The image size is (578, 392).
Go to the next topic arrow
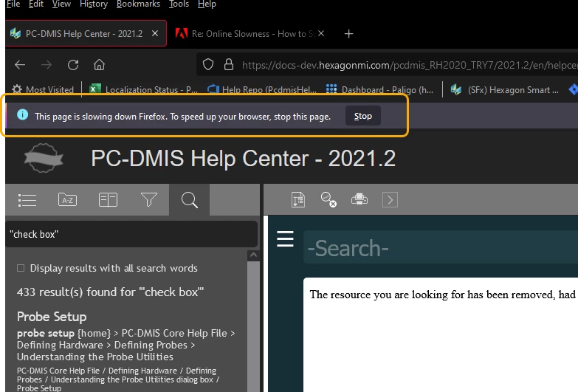[x=390, y=200]
